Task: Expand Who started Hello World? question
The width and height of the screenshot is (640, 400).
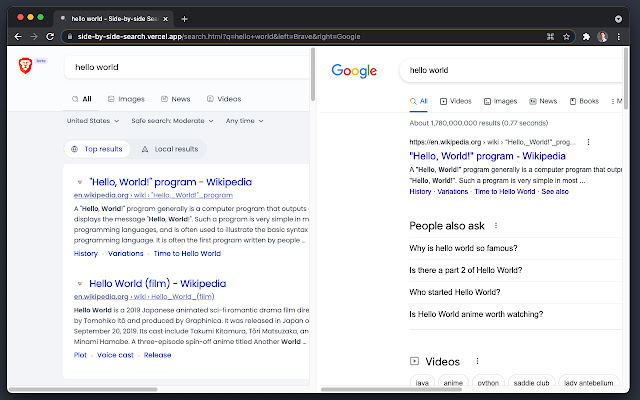Action: click(515, 292)
